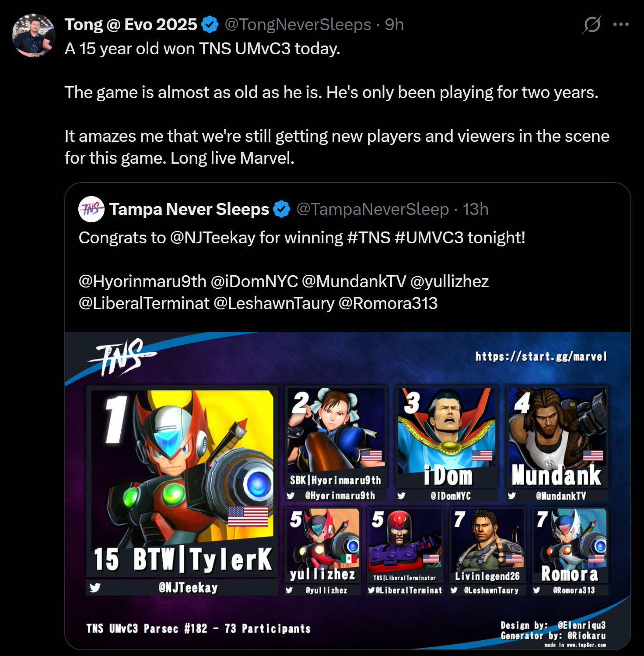Click the @Romora313 mention
Viewport: 644px width, 656px height.
coord(388,303)
